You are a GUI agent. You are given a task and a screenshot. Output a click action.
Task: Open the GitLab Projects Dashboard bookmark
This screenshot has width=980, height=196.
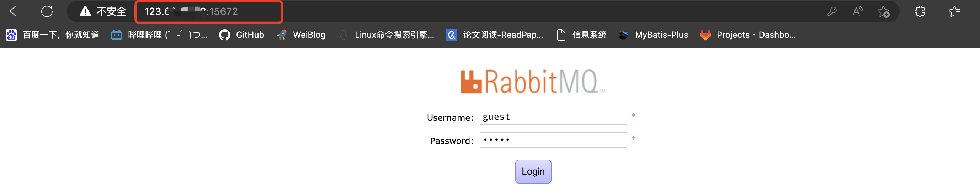747,35
